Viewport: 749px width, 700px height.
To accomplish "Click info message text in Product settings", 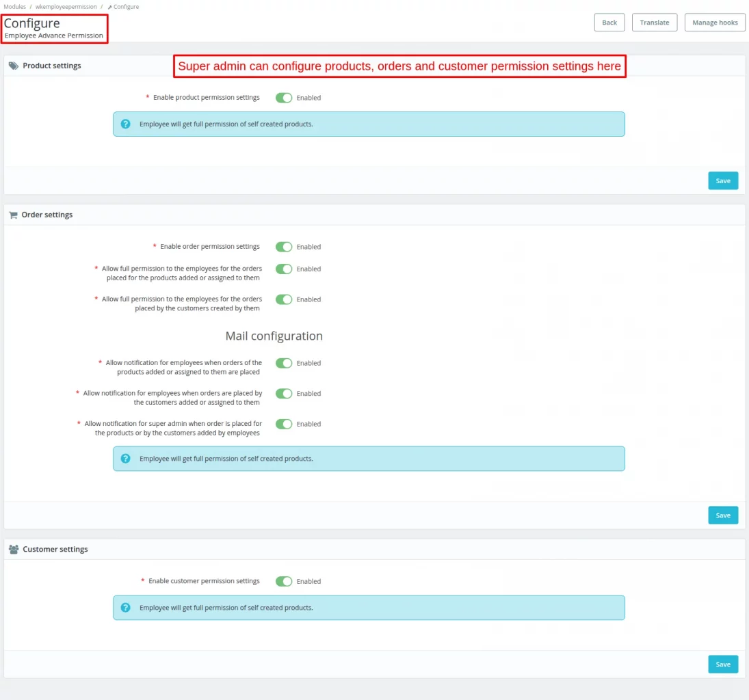I will pyautogui.click(x=226, y=124).
